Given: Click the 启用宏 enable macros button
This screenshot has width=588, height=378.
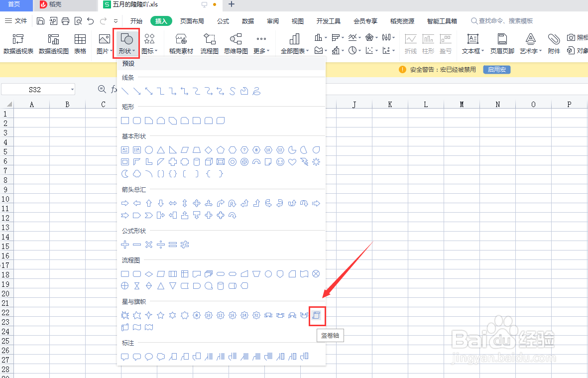Looking at the screenshot, I should [x=496, y=70].
